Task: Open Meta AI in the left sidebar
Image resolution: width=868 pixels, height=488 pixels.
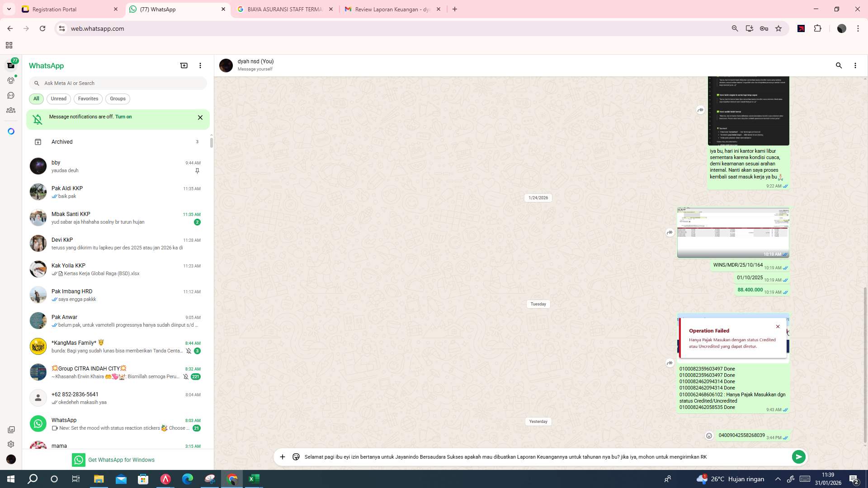Action: pos(11,131)
